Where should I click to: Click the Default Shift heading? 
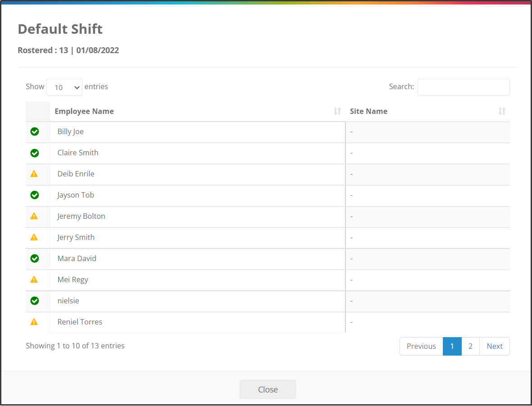(60, 29)
